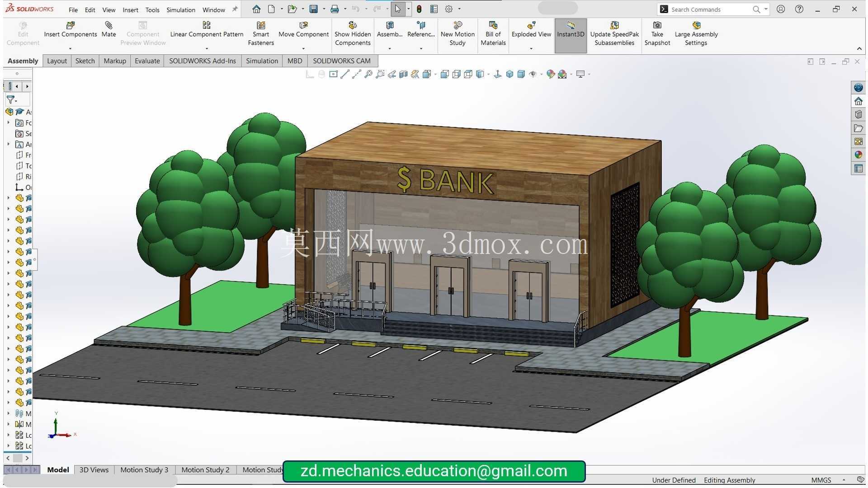
Task: Open the Insert Components dropdown arrow
Action: click(x=70, y=48)
